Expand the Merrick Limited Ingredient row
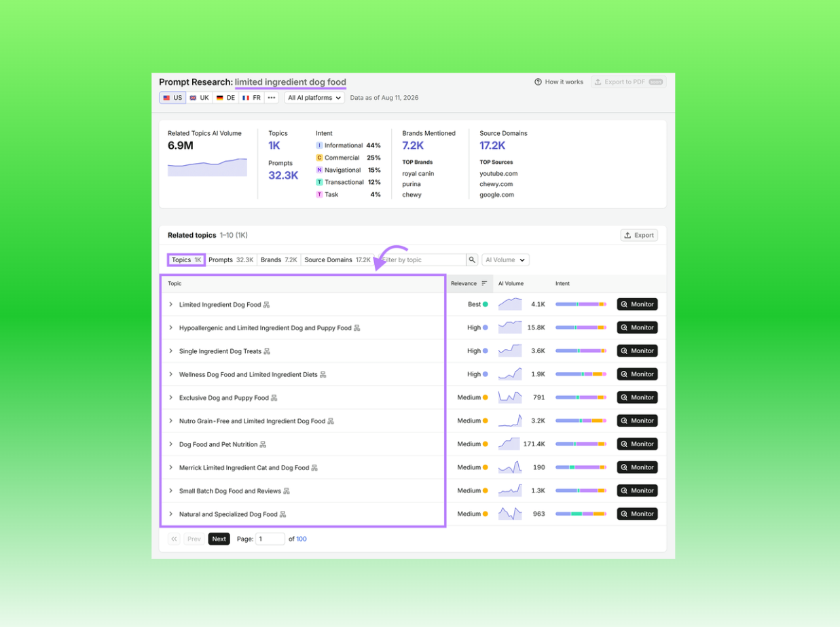 tap(171, 467)
